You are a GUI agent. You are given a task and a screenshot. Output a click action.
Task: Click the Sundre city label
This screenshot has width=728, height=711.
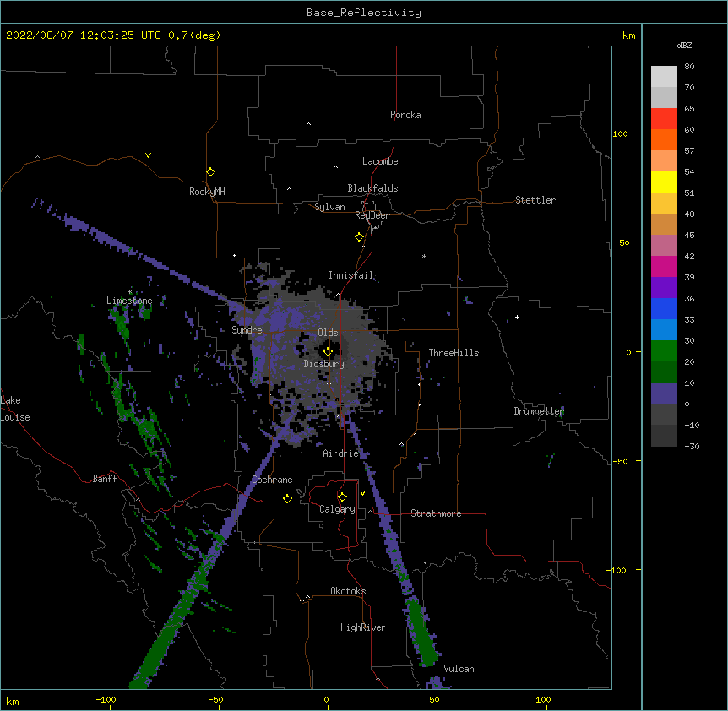(x=247, y=330)
